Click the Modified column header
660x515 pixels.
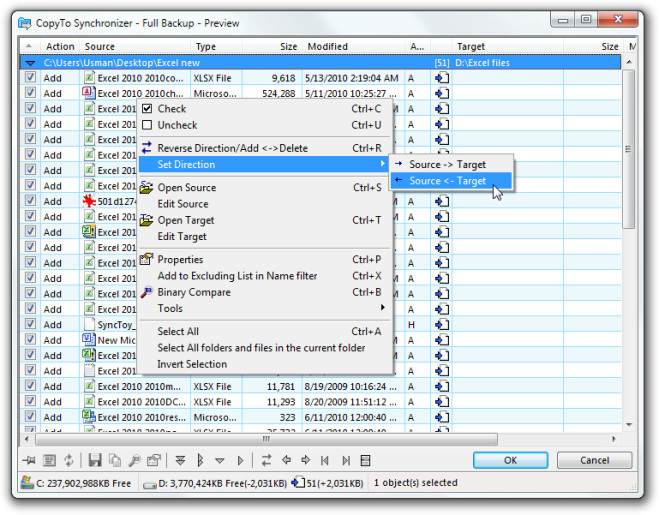coord(354,46)
